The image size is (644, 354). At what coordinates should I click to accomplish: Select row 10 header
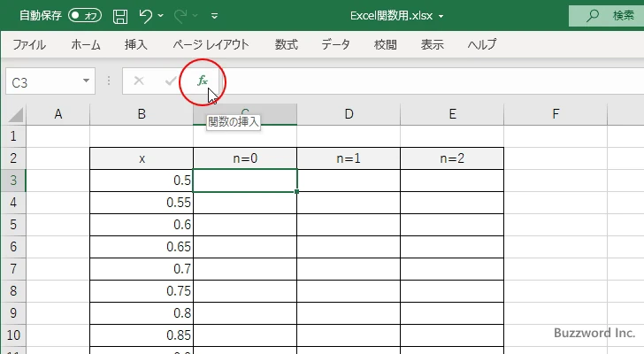[13, 335]
